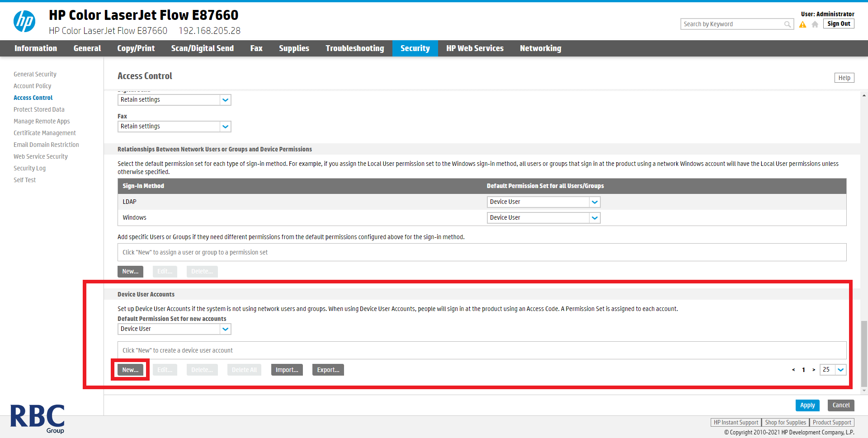Viewport: 868px width, 438px height.
Task: Click the next page arrow in pagination
Action: 813,370
